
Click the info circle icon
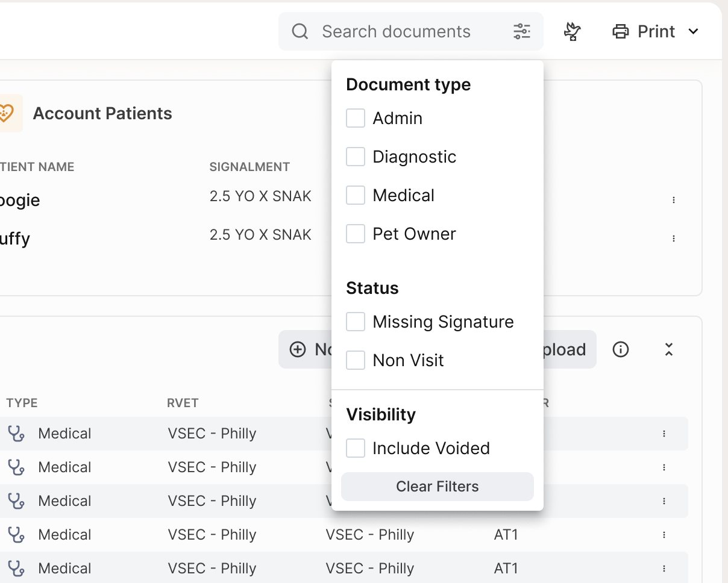tap(620, 349)
